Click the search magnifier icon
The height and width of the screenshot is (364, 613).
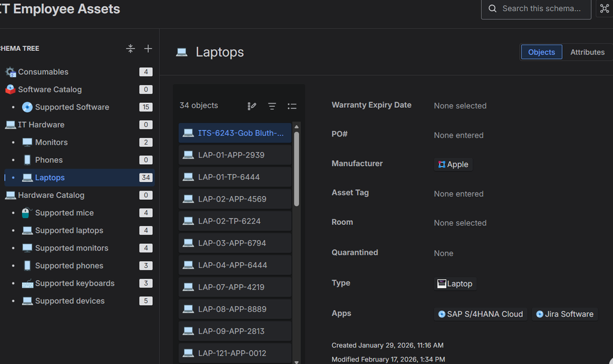(x=492, y=9)
